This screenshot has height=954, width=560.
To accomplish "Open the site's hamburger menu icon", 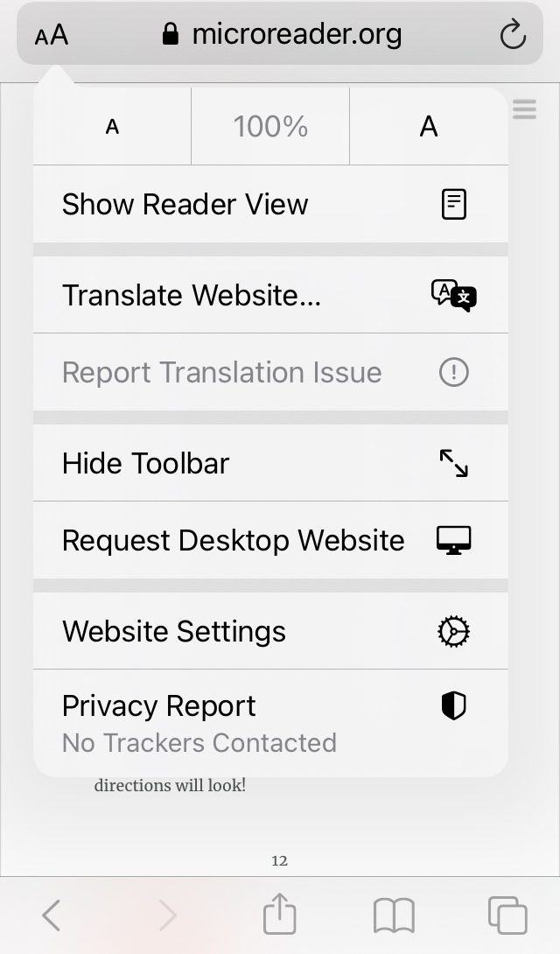I will [524, 109].
